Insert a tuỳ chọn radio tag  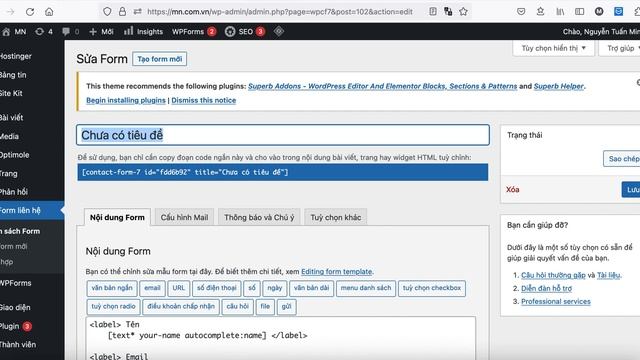click(113, 307)
